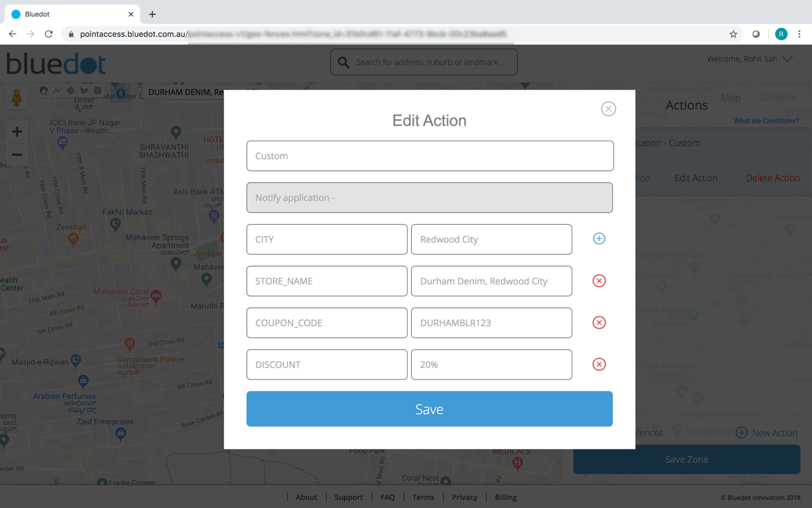Click the Save Zone button
The height and width of the screenshot is (508, 812).
coord(686,459)
